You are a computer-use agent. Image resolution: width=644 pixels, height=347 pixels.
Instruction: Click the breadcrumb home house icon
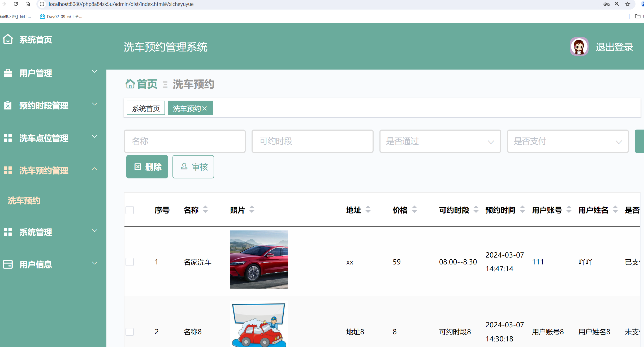(130, 84)
